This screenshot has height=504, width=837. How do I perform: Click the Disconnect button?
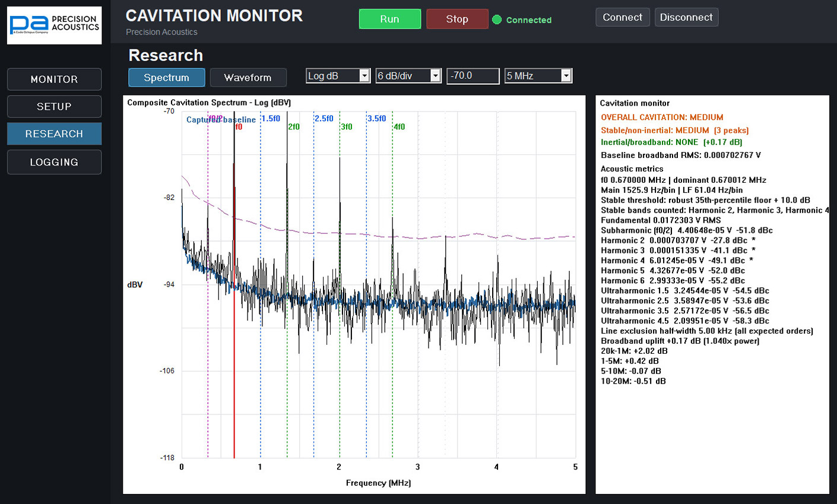click(x=686, y=17)
